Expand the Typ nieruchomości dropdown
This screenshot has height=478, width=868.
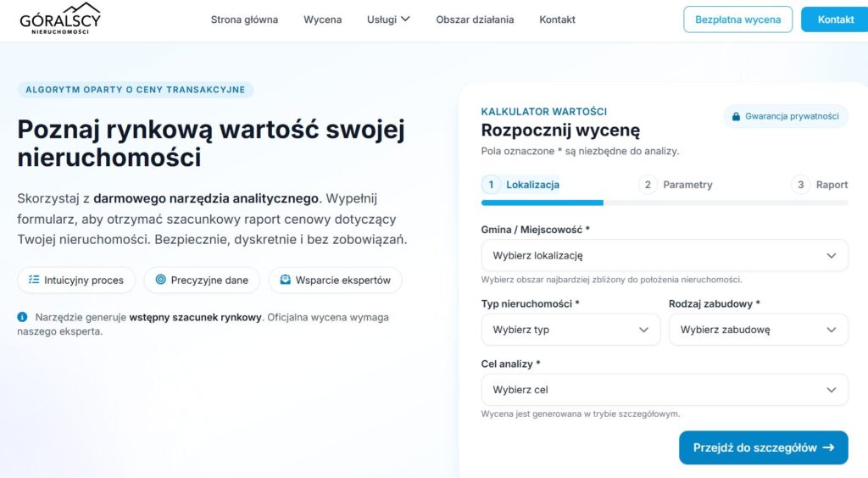570,330
